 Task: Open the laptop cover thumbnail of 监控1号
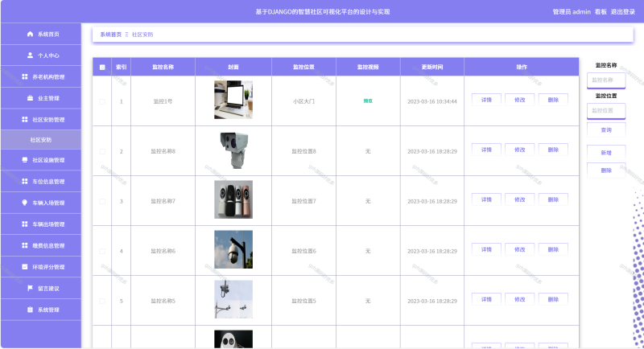(x=233, y=100)
